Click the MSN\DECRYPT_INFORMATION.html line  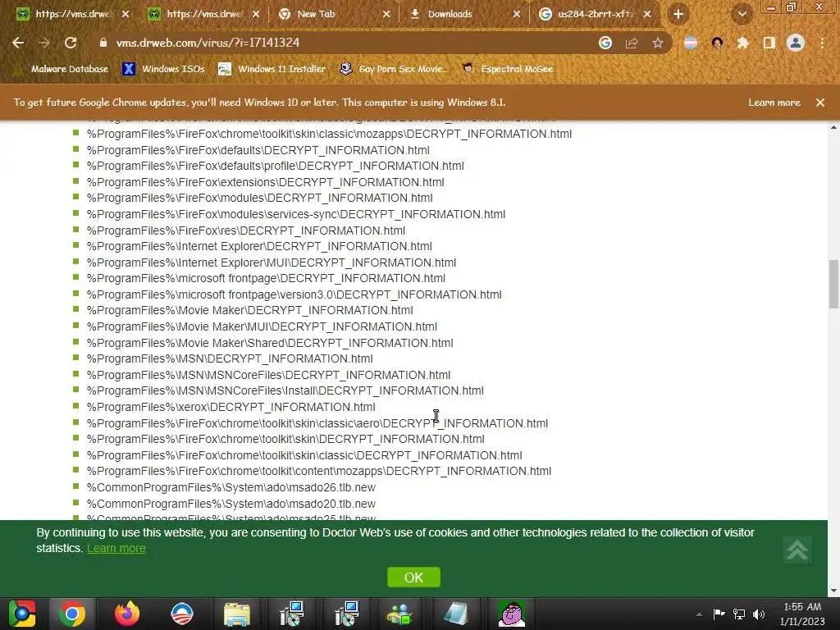point(230,359)
